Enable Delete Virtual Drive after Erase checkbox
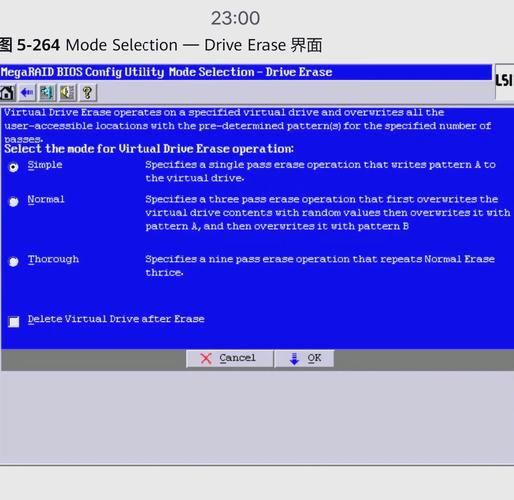Screen dimensions: 514x500 point(14,322)
